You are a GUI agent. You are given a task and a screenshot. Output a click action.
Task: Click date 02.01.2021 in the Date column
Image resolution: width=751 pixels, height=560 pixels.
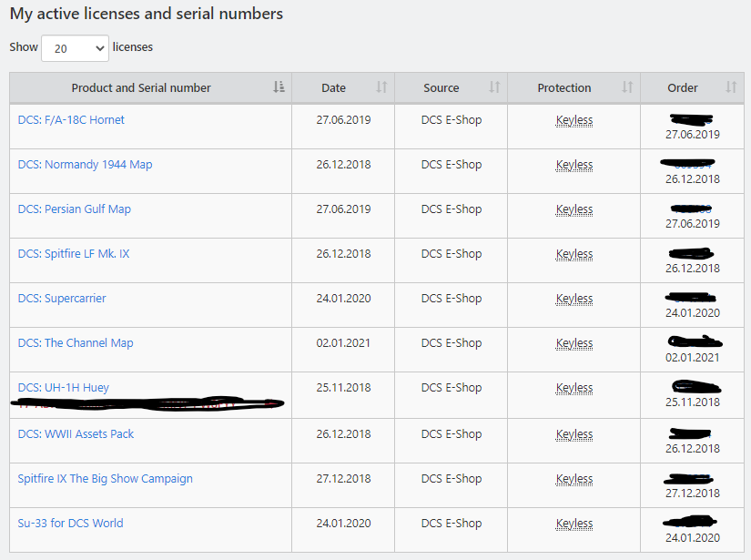point(343,343)
